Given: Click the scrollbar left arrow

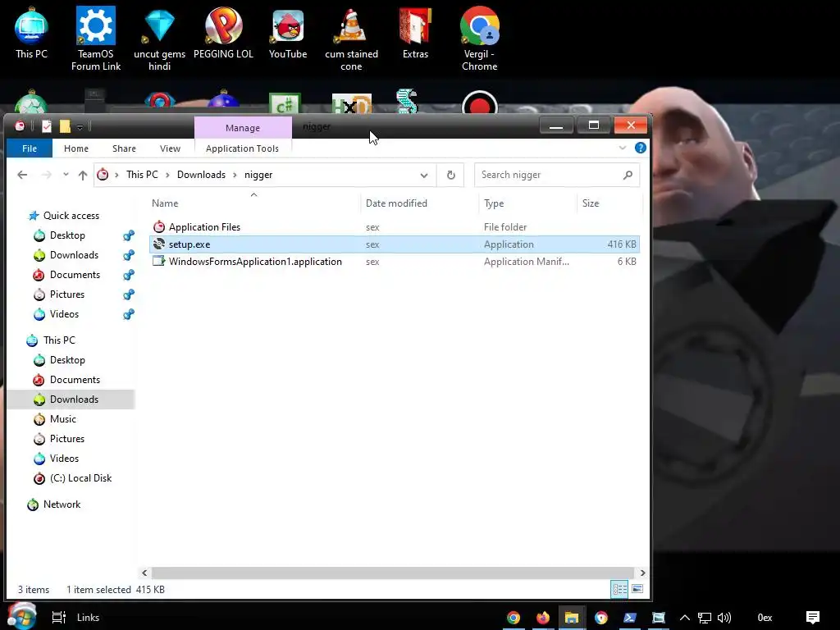Looking at the screenshot, I should [x=144, y=573].
